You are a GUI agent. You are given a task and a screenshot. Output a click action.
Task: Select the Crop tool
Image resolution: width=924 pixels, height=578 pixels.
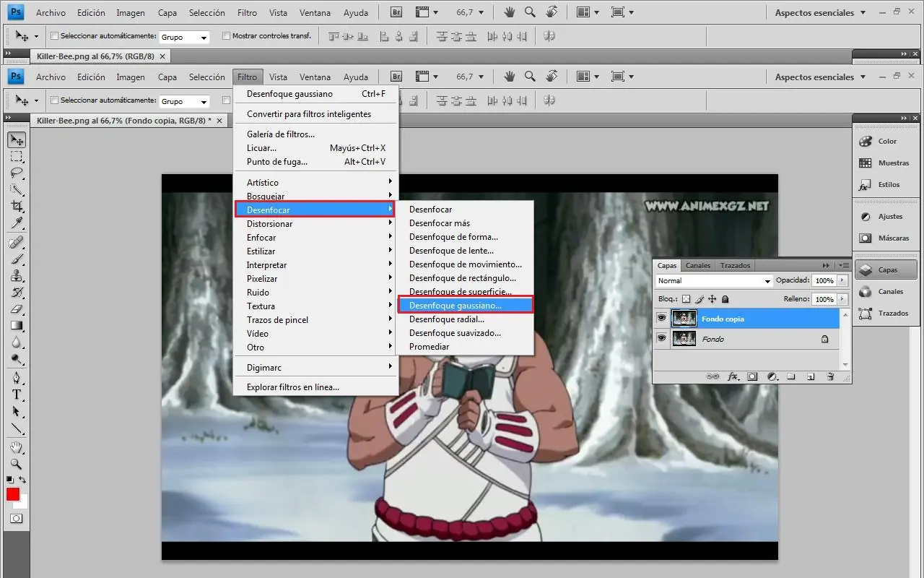[17, 207]
